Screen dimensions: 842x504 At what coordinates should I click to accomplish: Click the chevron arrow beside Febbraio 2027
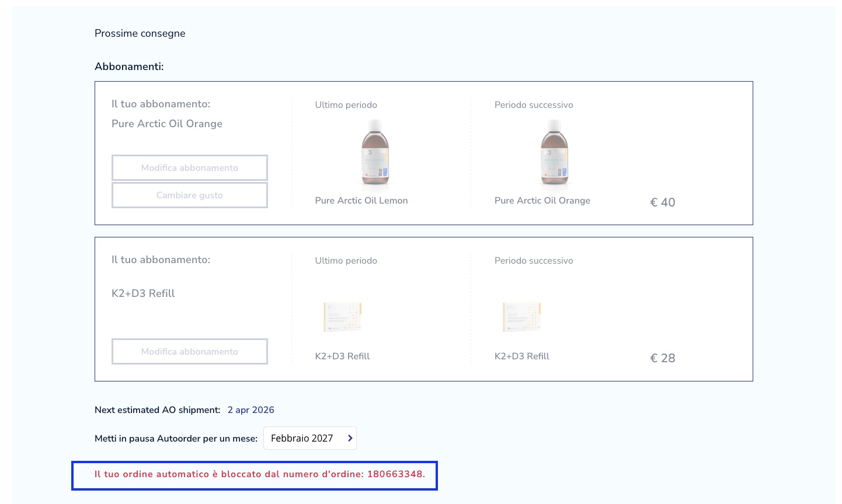tap(350, 438)
